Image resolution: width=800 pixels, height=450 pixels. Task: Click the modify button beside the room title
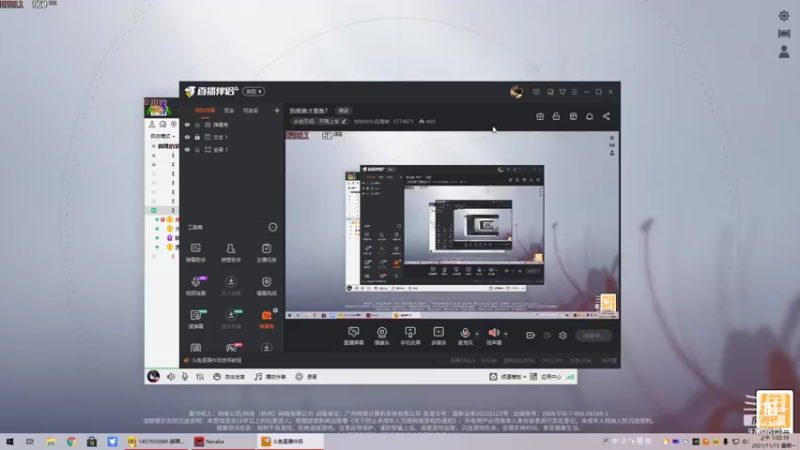343,111
